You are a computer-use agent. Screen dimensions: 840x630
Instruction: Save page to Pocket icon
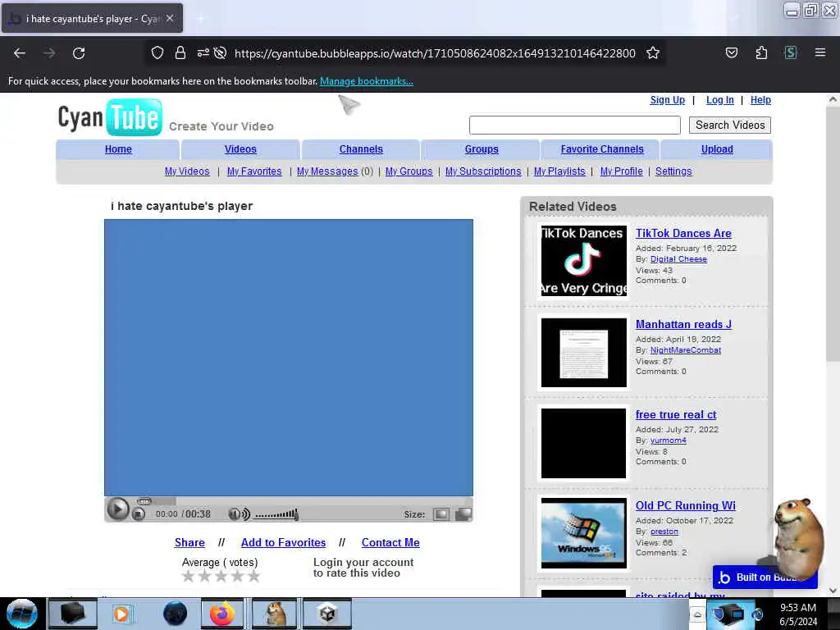pyautogui.click(x=731, y=53)
